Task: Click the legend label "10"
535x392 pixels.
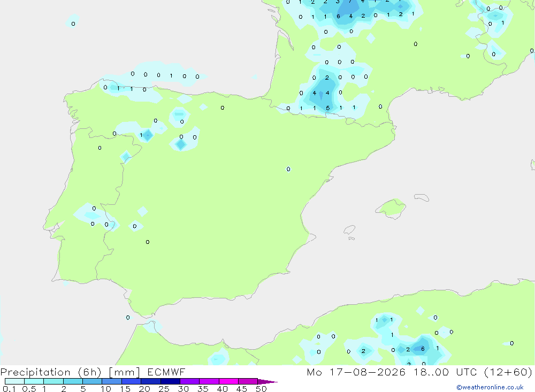Action: coord(106,389)
